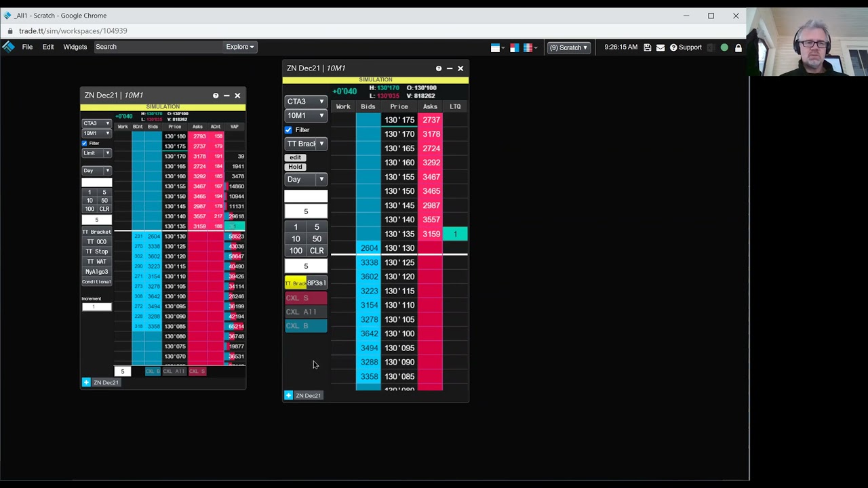Open the Explore dropdown

point(240,47)
